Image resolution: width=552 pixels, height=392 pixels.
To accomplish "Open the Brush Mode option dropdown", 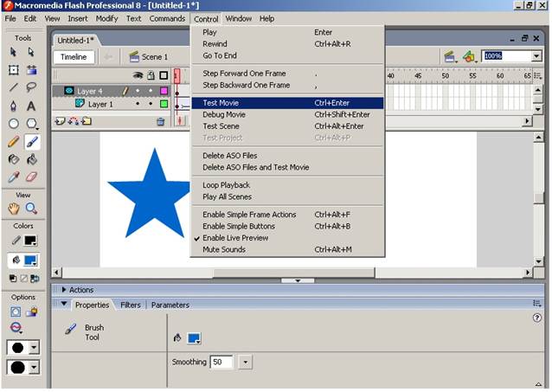I will (16, 328).
